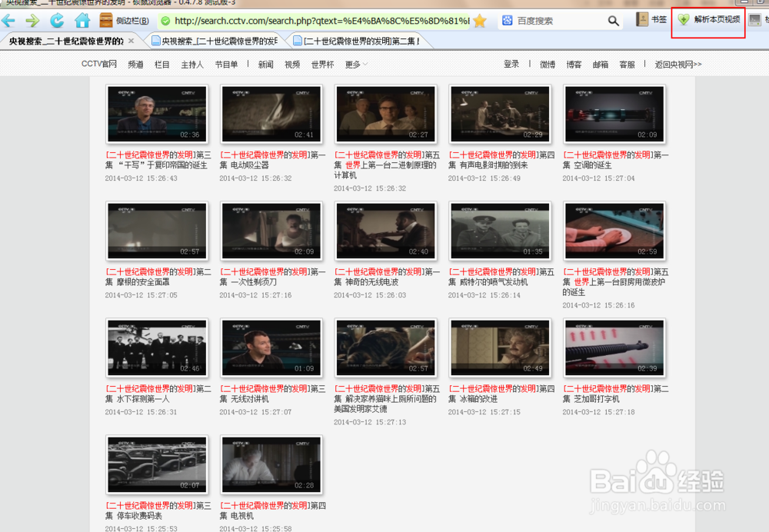This screenshot has height=532, width=769.
Task: Switch to the second 央视搜索 tab
Action: click(x=215, y=42)
